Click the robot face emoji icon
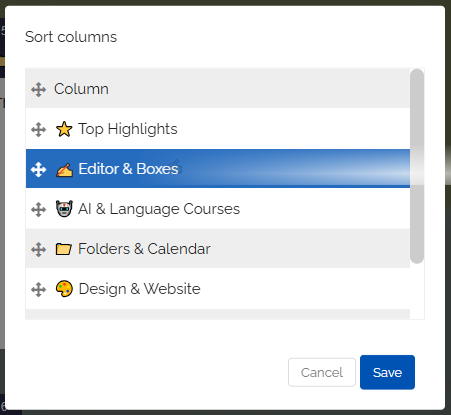This screenshot has width=451, height=415. tap(64, 209)
